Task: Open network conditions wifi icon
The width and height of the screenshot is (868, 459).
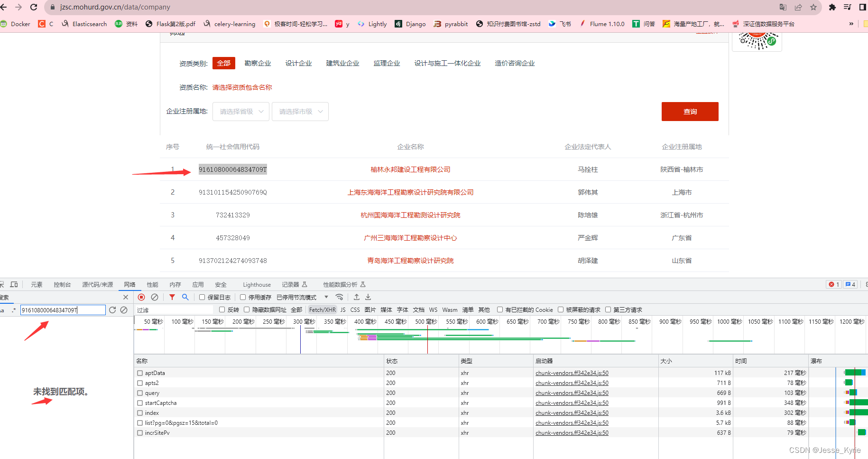Action: pos(339,297)
